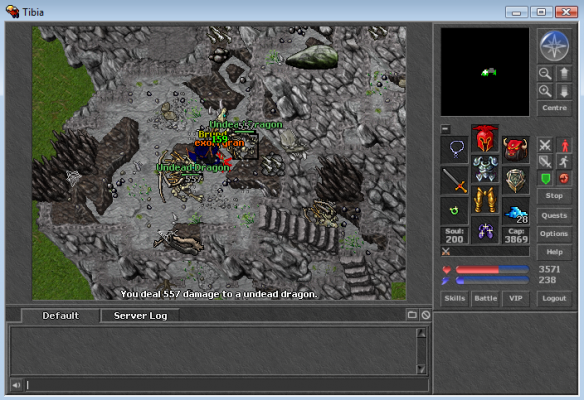Select the purple boots slot
This screenshot has width=584, height=400.
click(485, 231)
